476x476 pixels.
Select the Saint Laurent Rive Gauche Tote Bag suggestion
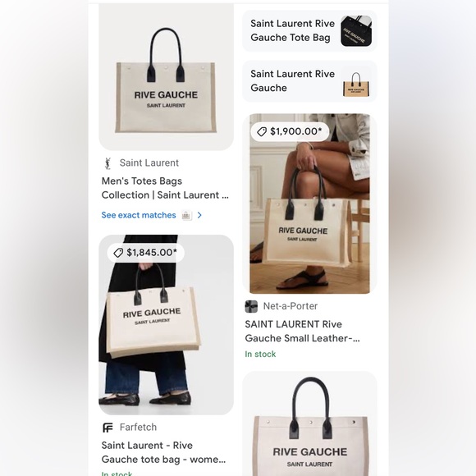(x=309, y=31)
